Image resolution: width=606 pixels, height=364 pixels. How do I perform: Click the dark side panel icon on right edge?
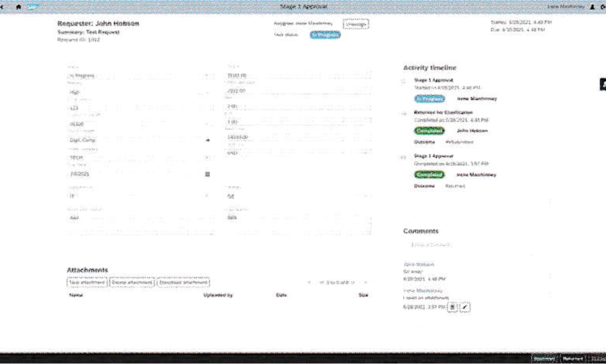[x=602, y=85]
